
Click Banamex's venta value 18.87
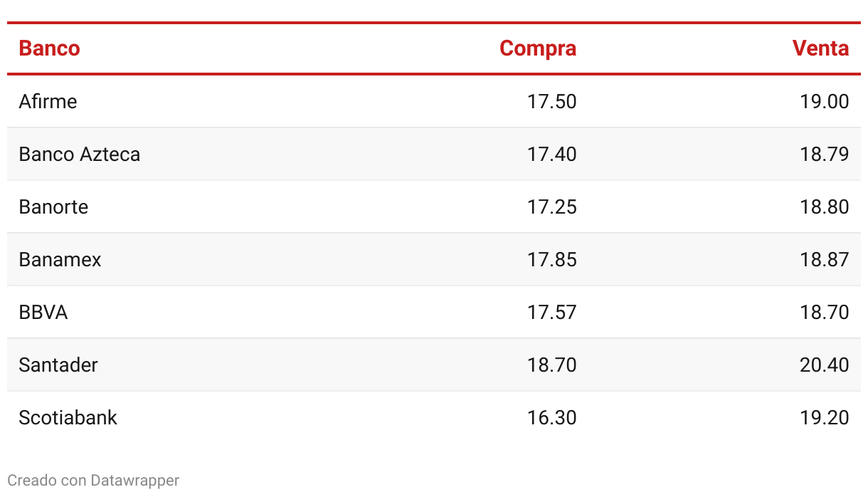click(824, 259)
